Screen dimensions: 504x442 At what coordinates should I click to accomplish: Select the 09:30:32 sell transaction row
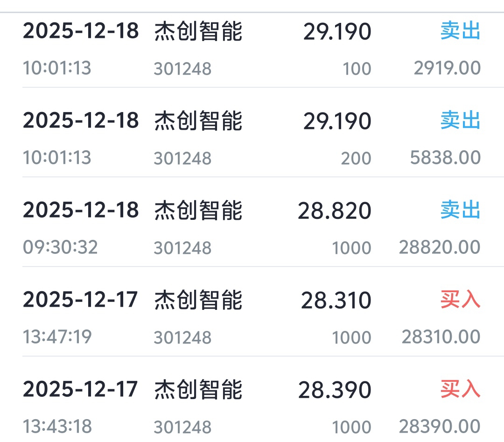point(252,228)
